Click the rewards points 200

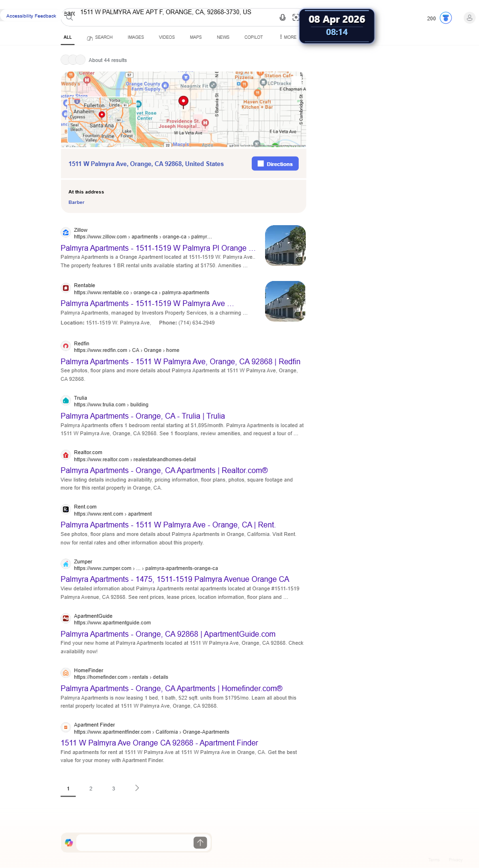pyautogui.click(x=431, y=18)
